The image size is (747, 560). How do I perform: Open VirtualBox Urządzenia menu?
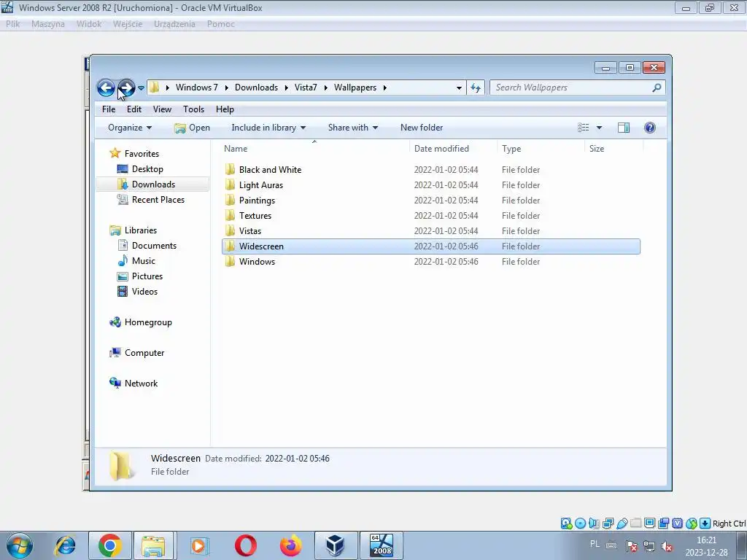point(174,24)
